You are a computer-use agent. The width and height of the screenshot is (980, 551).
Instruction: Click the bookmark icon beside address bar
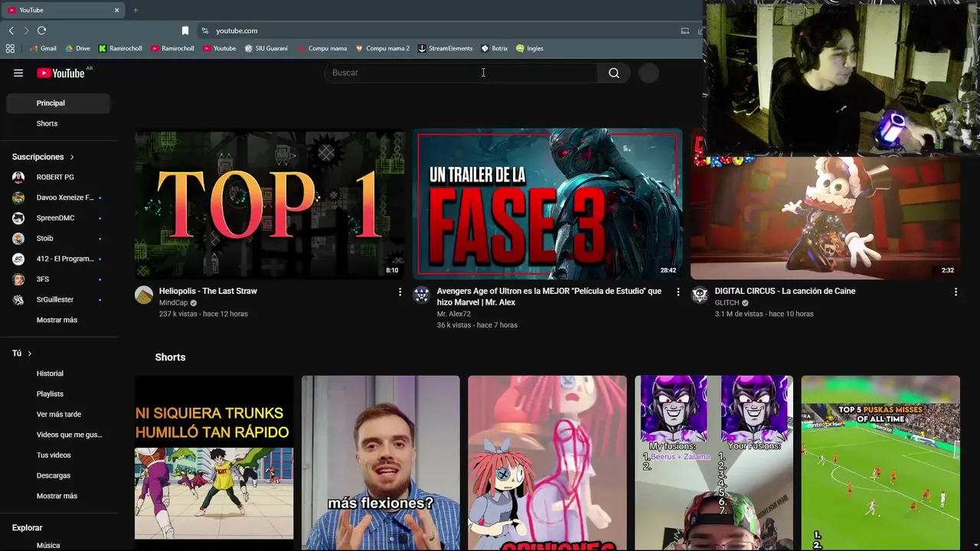coord(185,31)
